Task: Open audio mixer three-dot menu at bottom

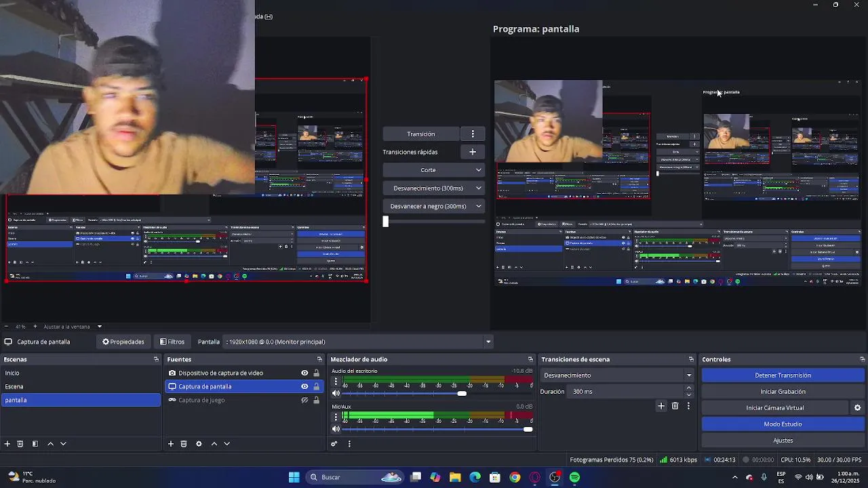Action: pyautogui.click(x=349, y=444)
